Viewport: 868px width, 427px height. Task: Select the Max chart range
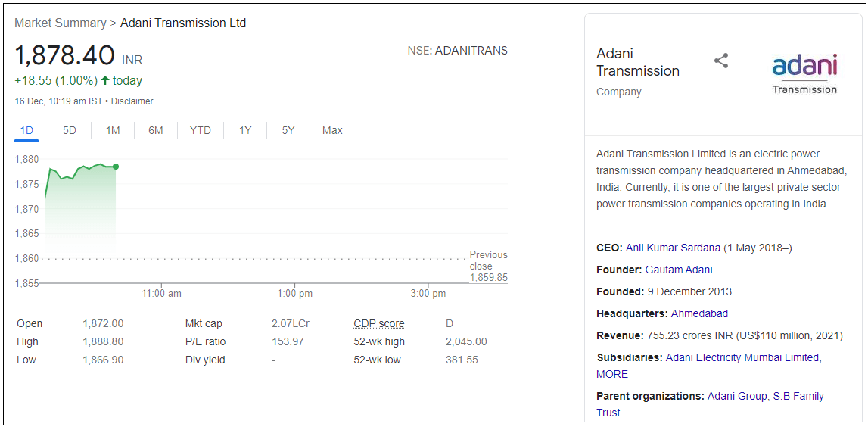click(x=332, y=130)
